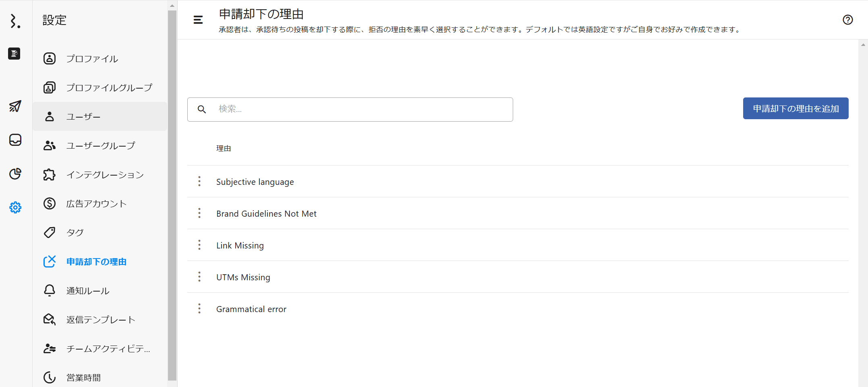The width and height of the screenshot is (868, 387).
Task: Select プロファイル in settings menu
Action: 92,59
